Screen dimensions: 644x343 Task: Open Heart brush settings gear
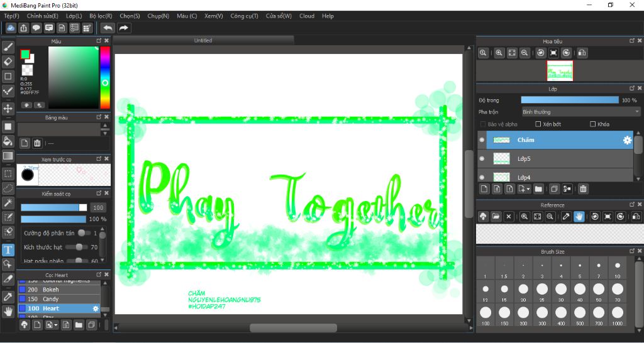tap(96, 308)
